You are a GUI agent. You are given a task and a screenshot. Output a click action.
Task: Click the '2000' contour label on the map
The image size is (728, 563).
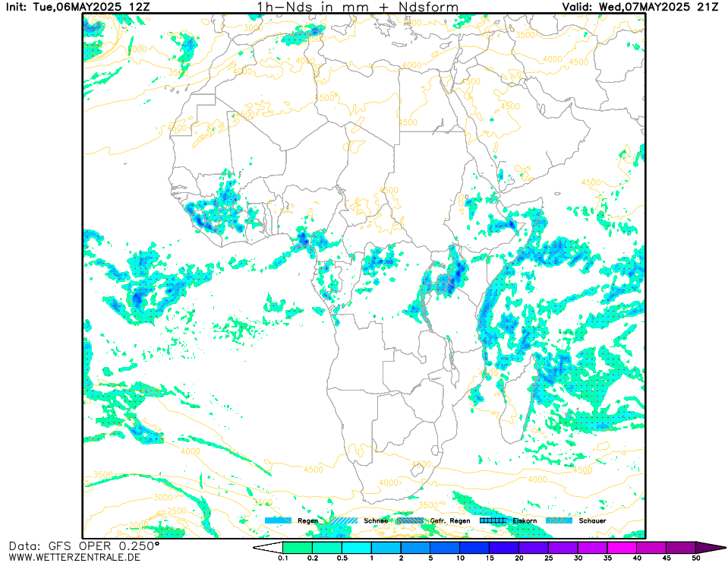coord(138,525)
